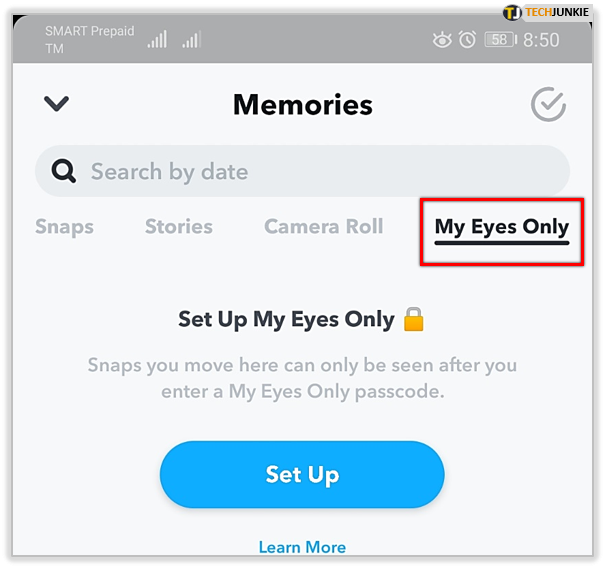The image size is (605, 568).
Task: Open the My Eyes Only tab
Action: (x=502, y=228)
